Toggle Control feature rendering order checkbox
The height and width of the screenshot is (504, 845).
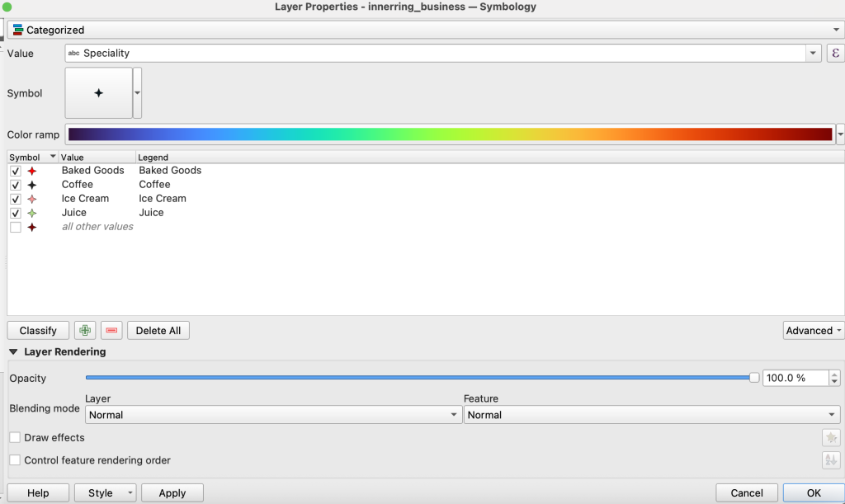pyautogui.click(x=15, y=460)
